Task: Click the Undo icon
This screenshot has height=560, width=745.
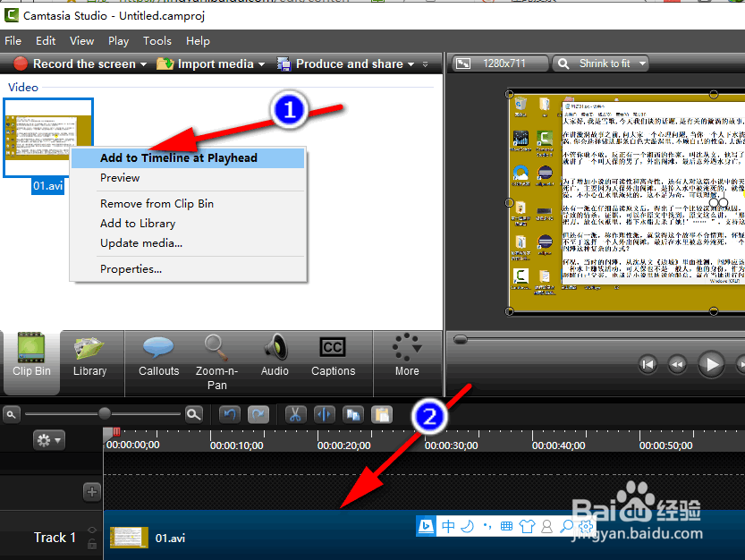Action: click(x=230, y=414)
